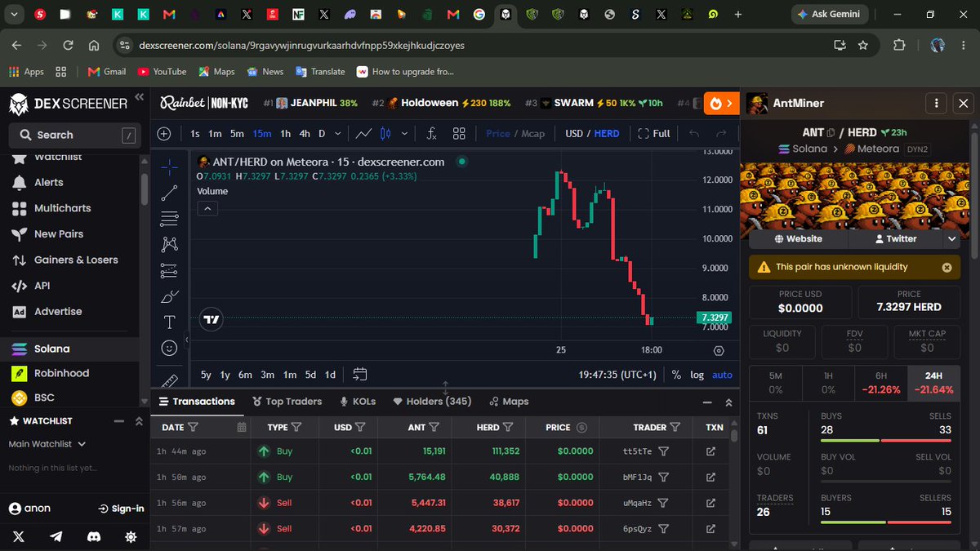Image resolution: width=980 pixels, height=551 pixels.
Task: Open the token Twitter link
Action: (x=895, y=239)
